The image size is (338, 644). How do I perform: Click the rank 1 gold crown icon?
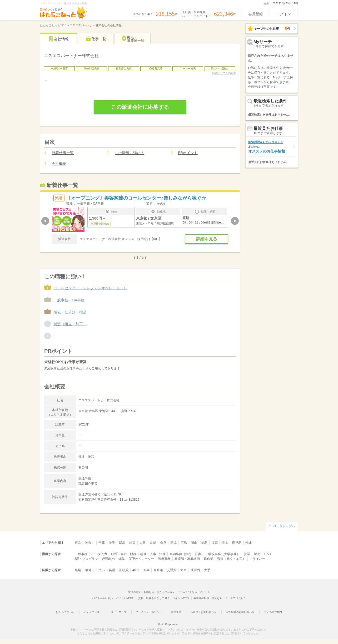47,287
